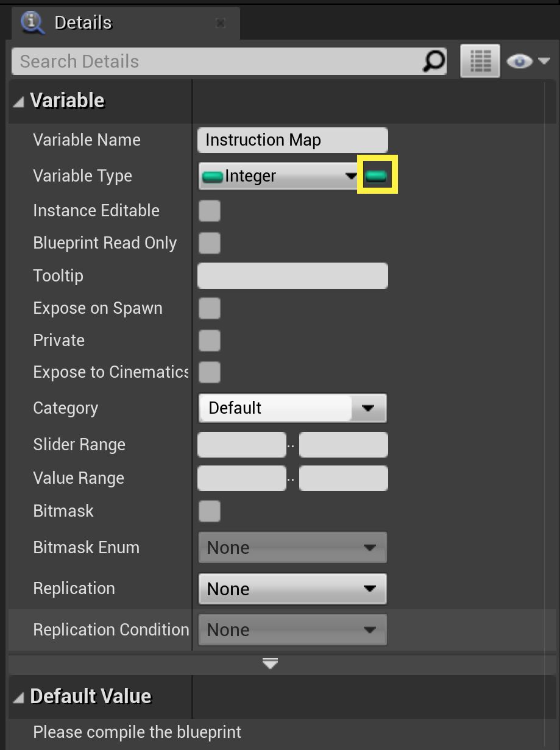560x750 pixels.
Task: Enable the Instance Editable checkbox
Action: click(209, 210)
